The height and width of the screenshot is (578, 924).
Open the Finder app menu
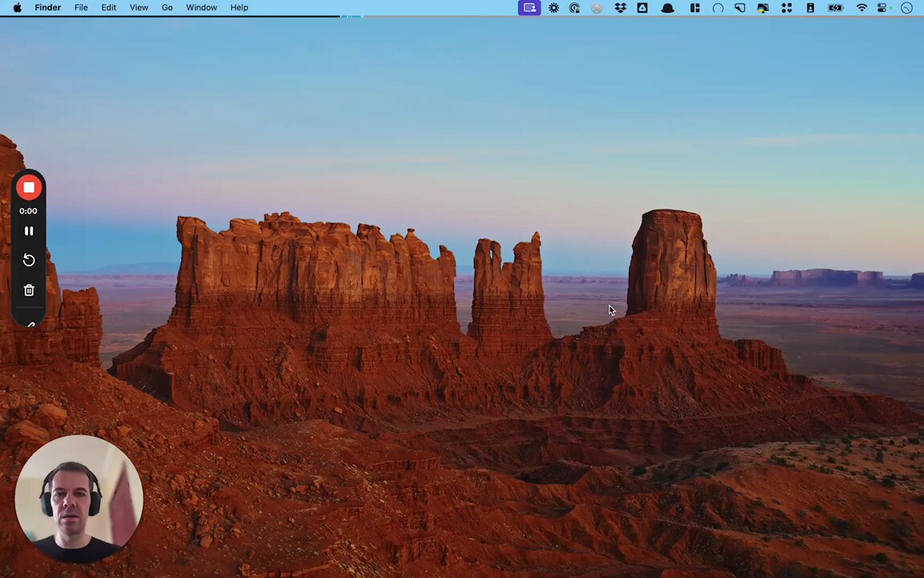click(x=48, y=8)
